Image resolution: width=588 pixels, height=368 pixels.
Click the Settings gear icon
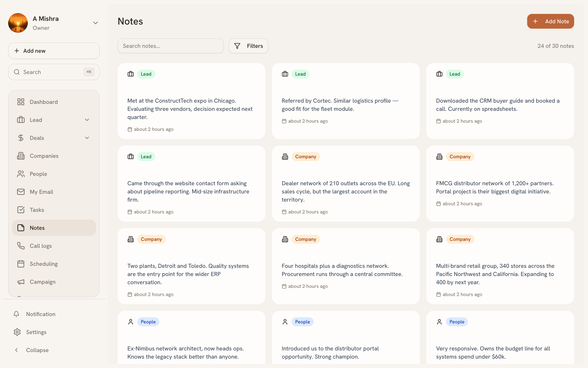17,332
